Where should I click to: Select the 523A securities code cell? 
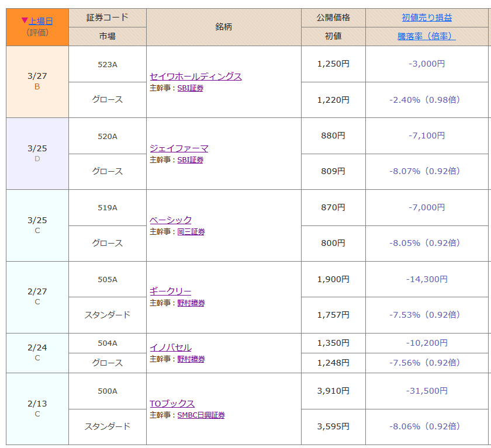108,64
